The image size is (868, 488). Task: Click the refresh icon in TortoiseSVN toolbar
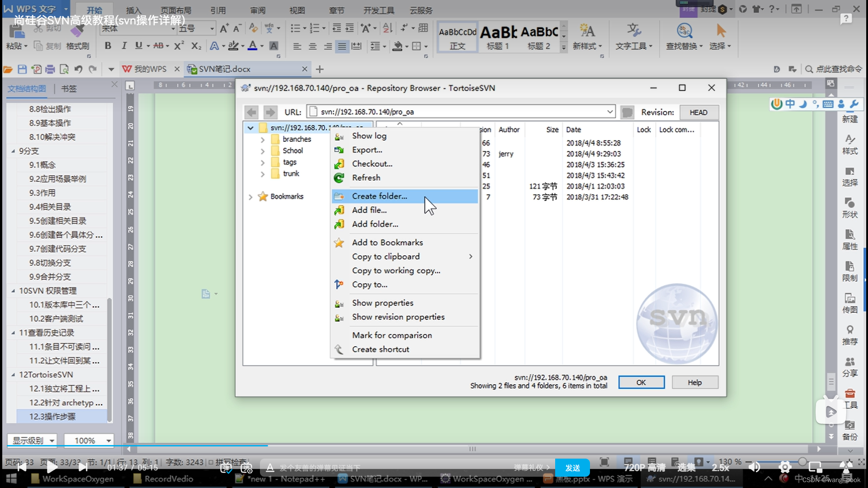[339, 178]
